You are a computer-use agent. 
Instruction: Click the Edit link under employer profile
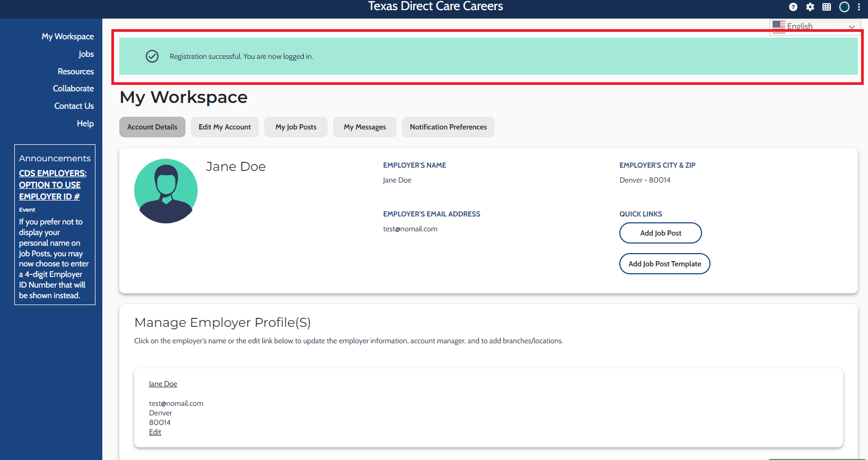(155, 432)
